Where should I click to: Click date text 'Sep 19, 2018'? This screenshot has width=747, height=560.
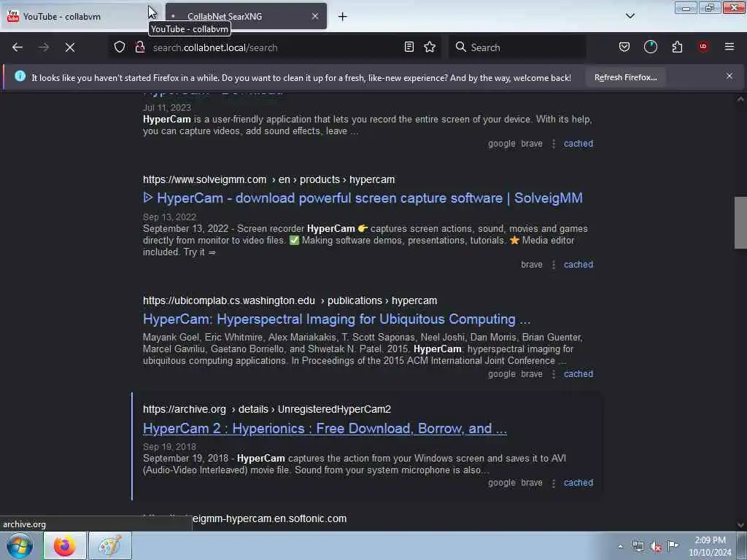[169, 447]
